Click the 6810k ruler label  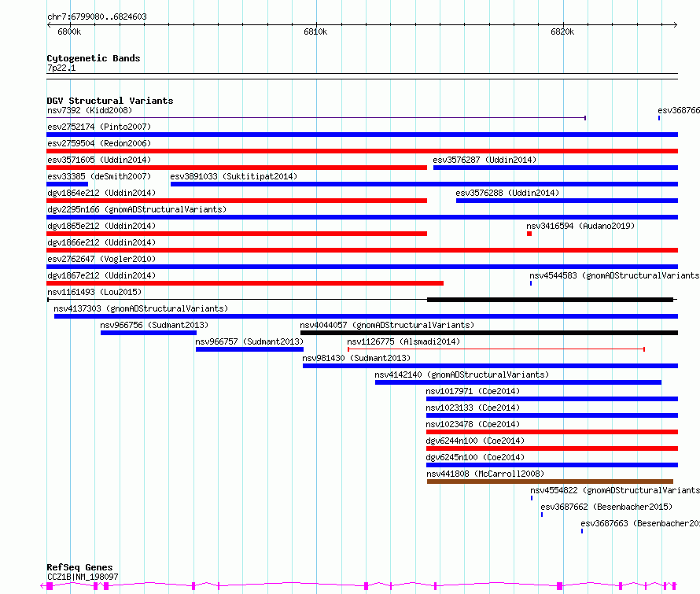[315, 31]
